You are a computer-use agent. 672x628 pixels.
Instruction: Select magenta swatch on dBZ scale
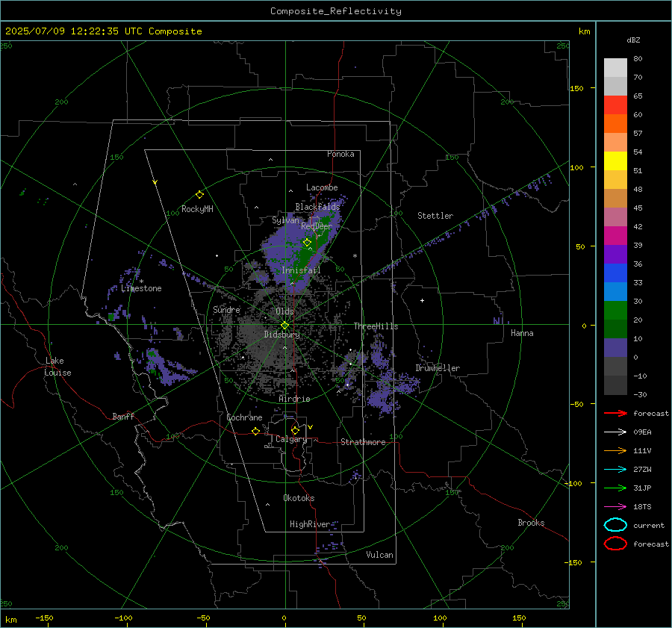pos(615,235)
